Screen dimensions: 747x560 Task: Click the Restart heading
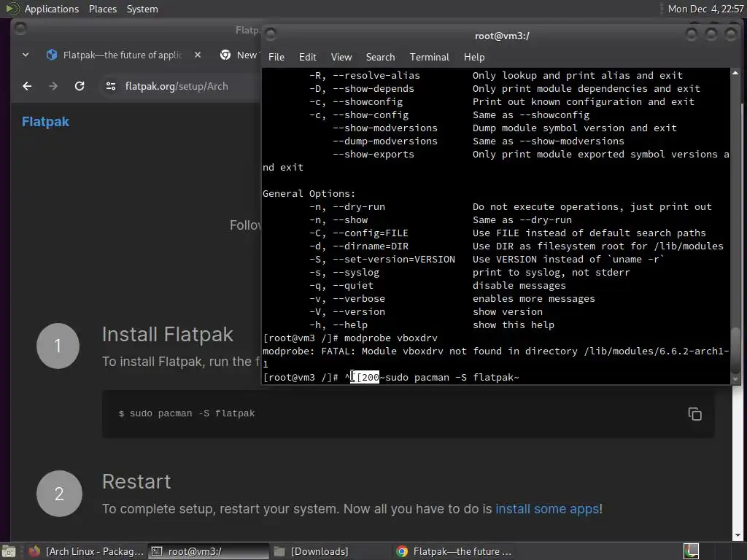click(136, 482)
